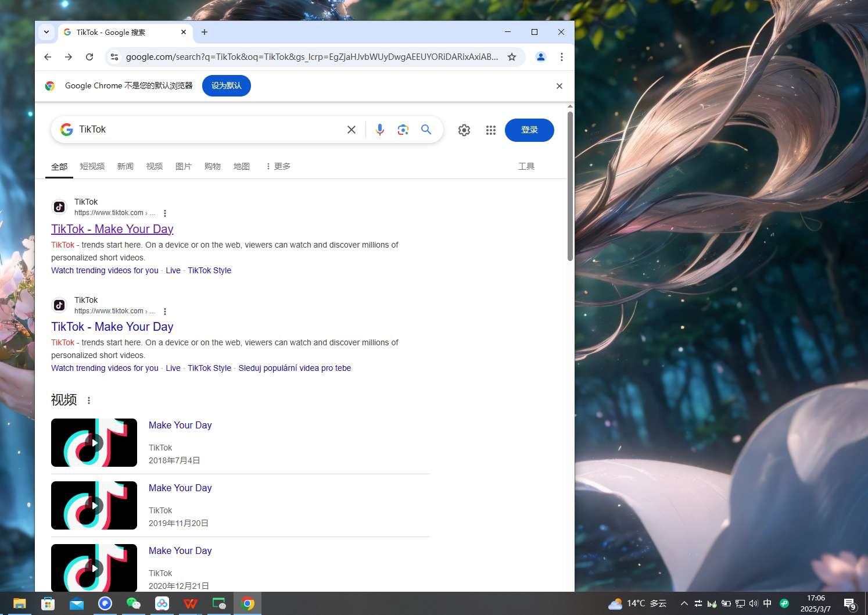868x615 pixels.
Task: Close the TikTok Google search tab
Action: (184, 32)
